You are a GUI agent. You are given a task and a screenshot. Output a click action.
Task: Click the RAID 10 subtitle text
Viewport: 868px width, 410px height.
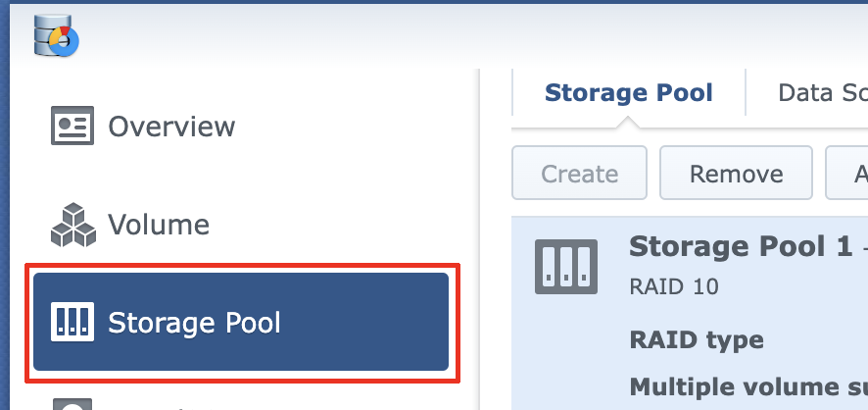[673, 286]
